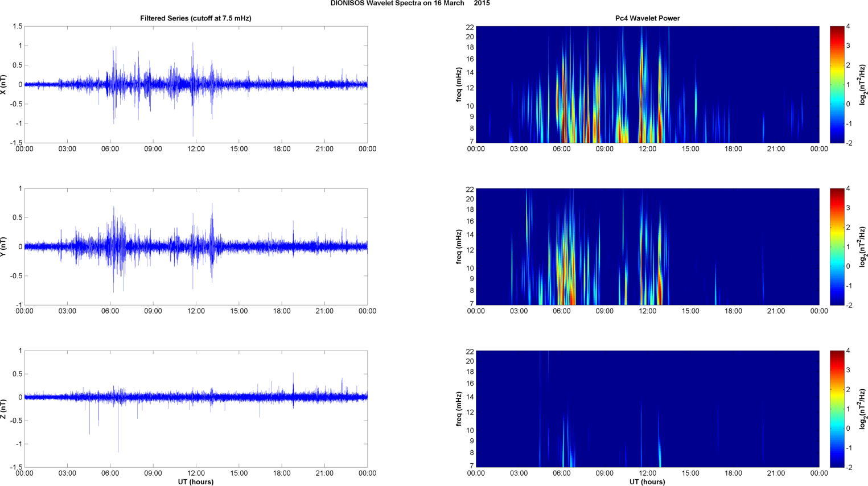Click the log2(nT²/Hz) label on X spectrogram colorbar

coord(863,85)
